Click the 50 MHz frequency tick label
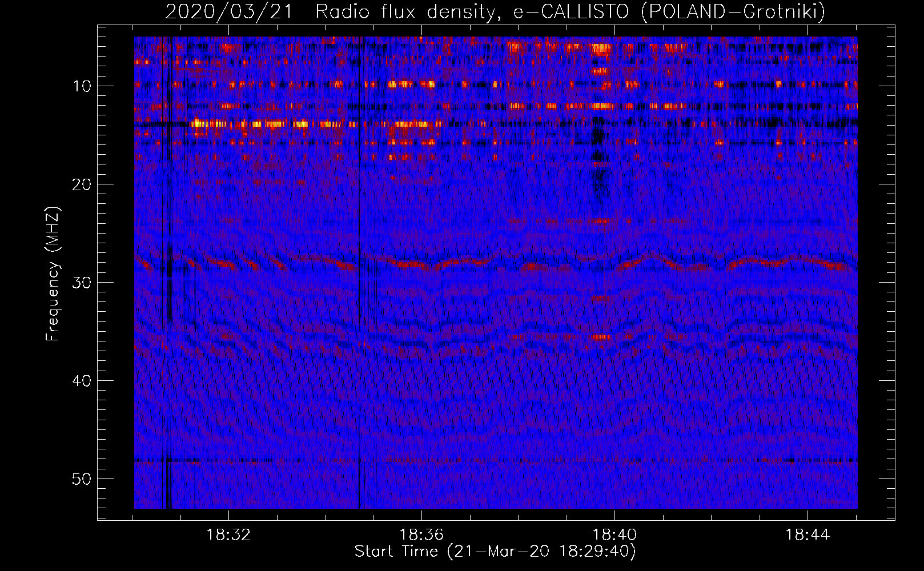The image size is (924, 571). click(x=82, y=479)
